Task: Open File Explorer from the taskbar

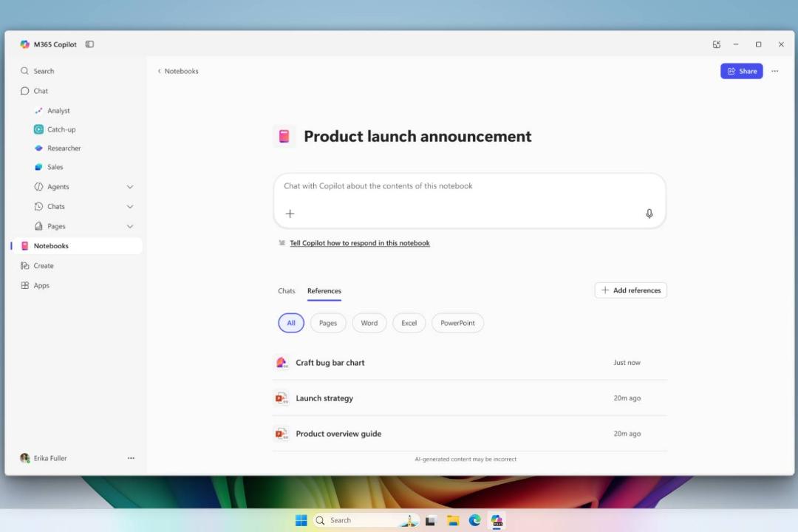Action: click(x=453, y=520)
